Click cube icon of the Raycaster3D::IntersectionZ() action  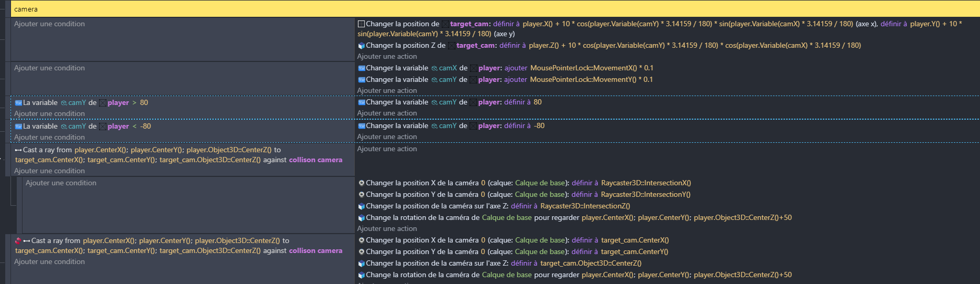click(361, 206)
